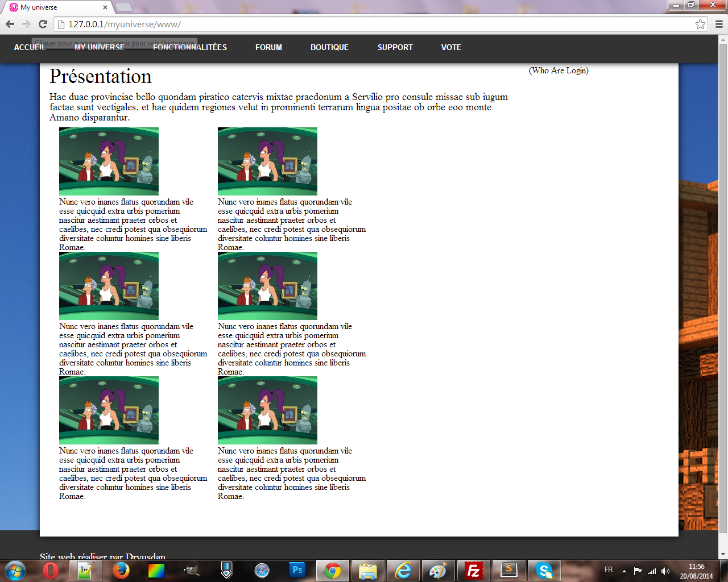Click the top-left Futurama thumbnail image
Image resolution: width=728 pixels, height=582 pixels.
point(109,161)
